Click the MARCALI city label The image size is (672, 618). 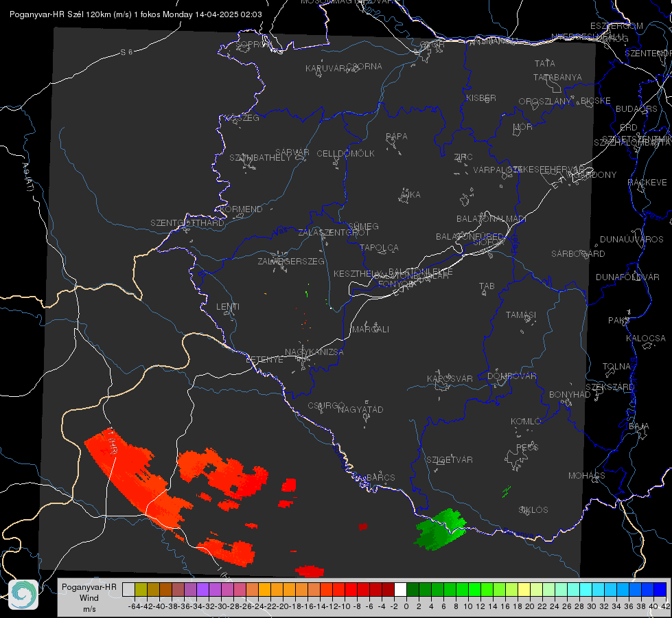pyautogui.click(x=371, y=330)
